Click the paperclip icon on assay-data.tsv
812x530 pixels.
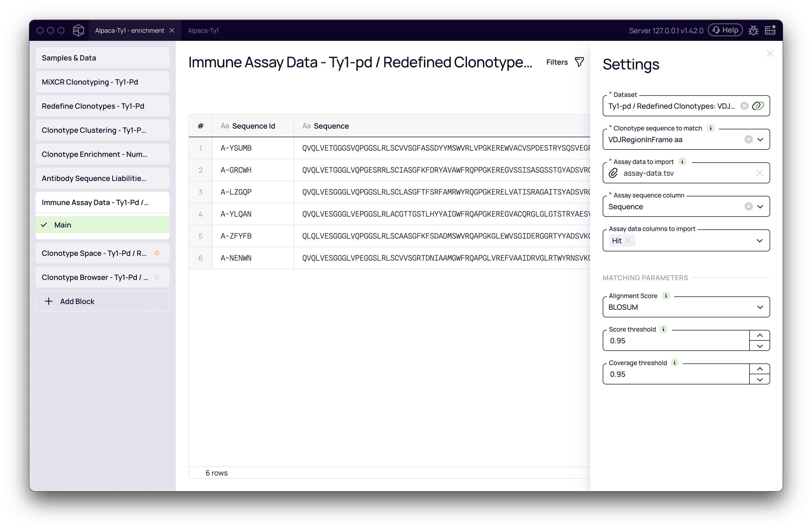coord(613,173)
